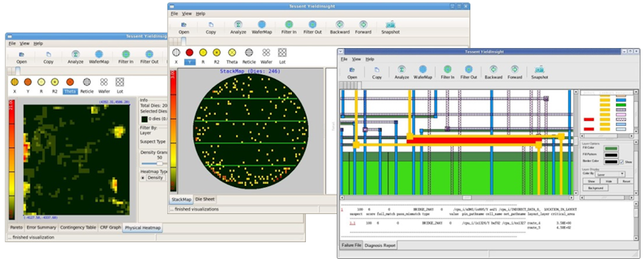Click the Fill Color green swatch
The height and width of the screenshot is (259, 644).
611,149
